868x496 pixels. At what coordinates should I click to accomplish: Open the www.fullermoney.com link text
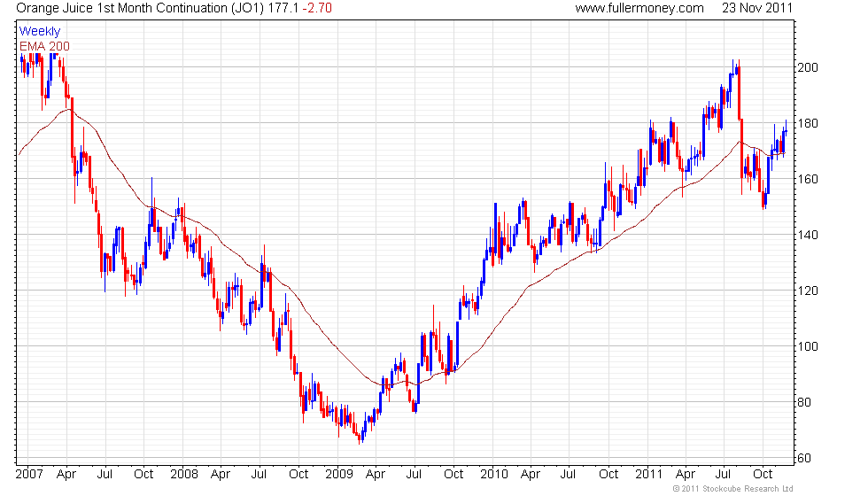coord(639,8)
